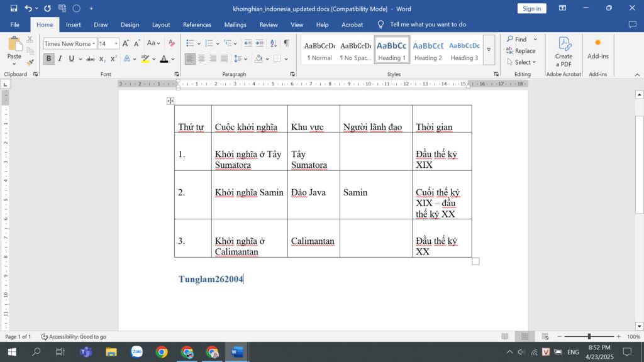The width and height of the screenshot is (644, 362).
Task: Switch to the Insert tab
Action: point(73,25)
